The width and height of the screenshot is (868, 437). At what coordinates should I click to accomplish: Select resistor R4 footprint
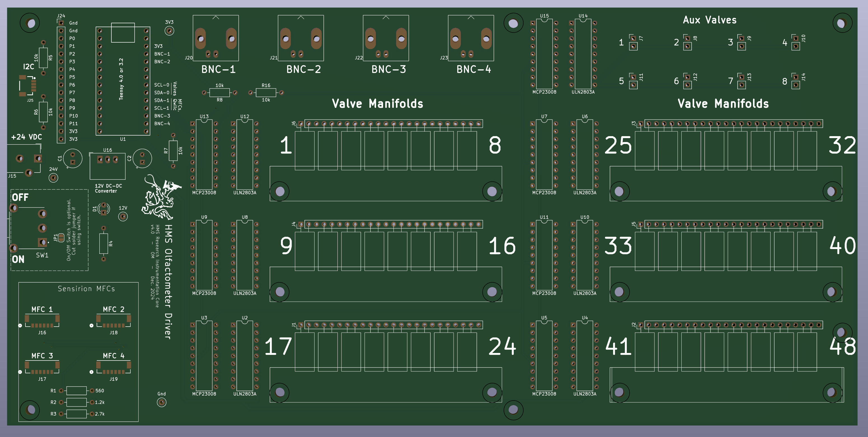[104, 243]
